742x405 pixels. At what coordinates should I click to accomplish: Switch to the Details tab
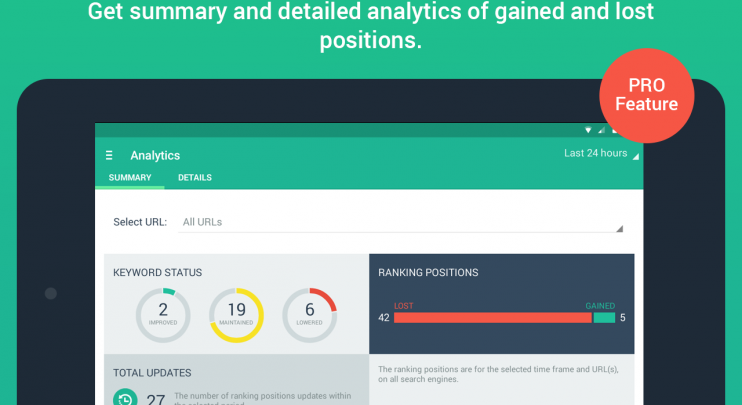(194, 177)
